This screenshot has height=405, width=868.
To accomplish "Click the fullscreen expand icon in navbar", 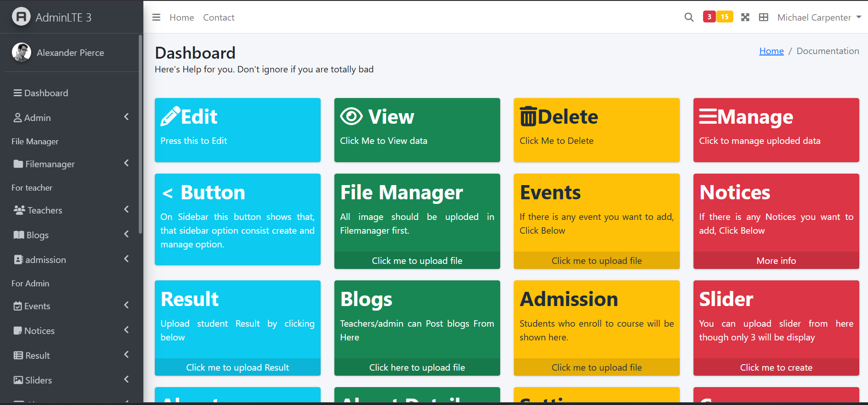I will [x=745, y=17].
